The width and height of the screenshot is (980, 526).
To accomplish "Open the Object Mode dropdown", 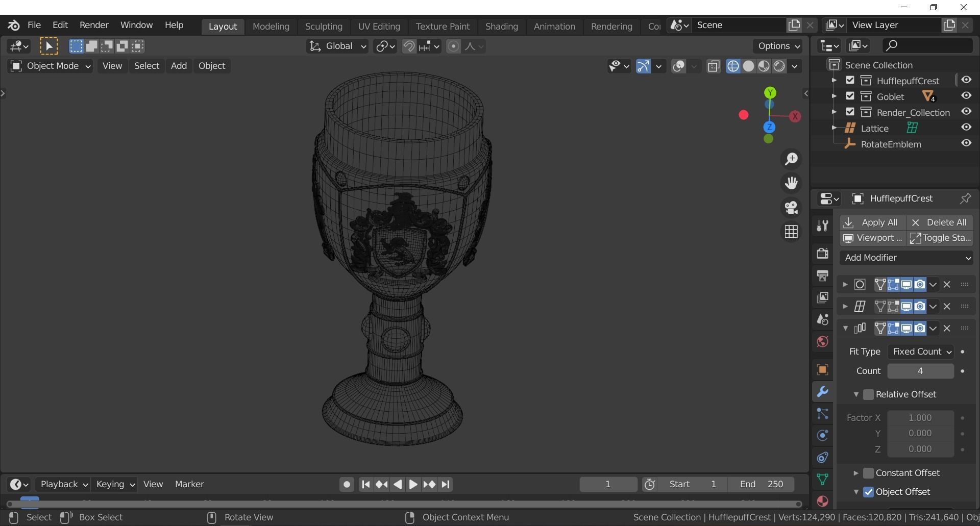I will pos(50,66).
